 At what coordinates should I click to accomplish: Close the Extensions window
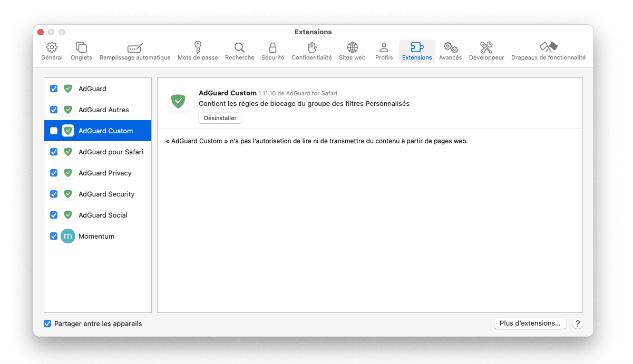41,32
